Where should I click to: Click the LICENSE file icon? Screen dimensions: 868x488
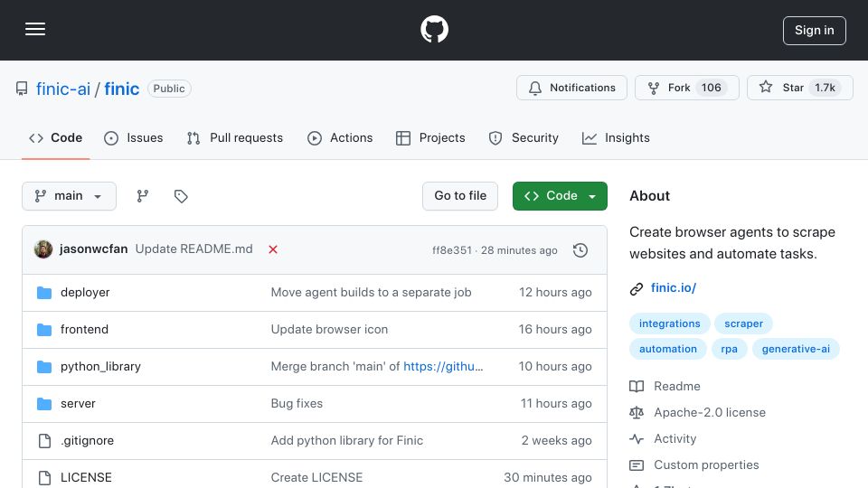point(44,477)
